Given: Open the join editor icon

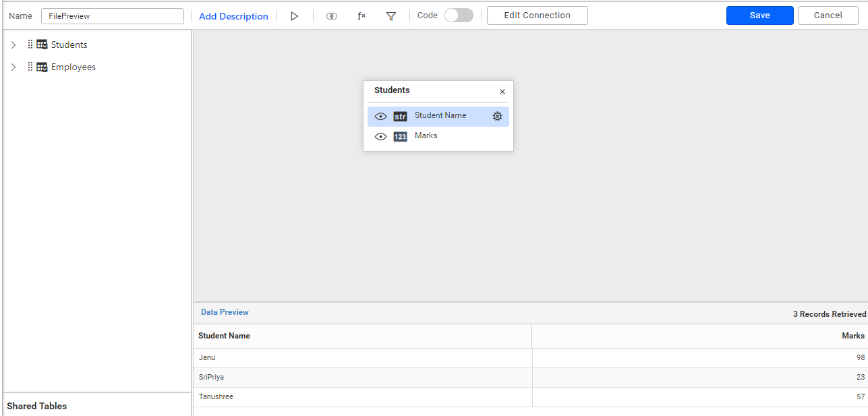Looking at the screenshot, I should pyautogui.click(x=331, y=16).
